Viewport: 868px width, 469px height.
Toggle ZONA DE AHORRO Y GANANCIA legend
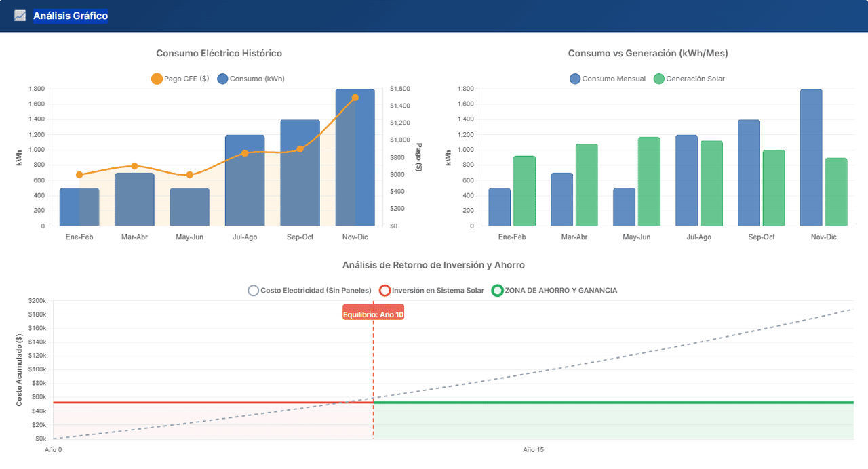click(x=555, y=290)
